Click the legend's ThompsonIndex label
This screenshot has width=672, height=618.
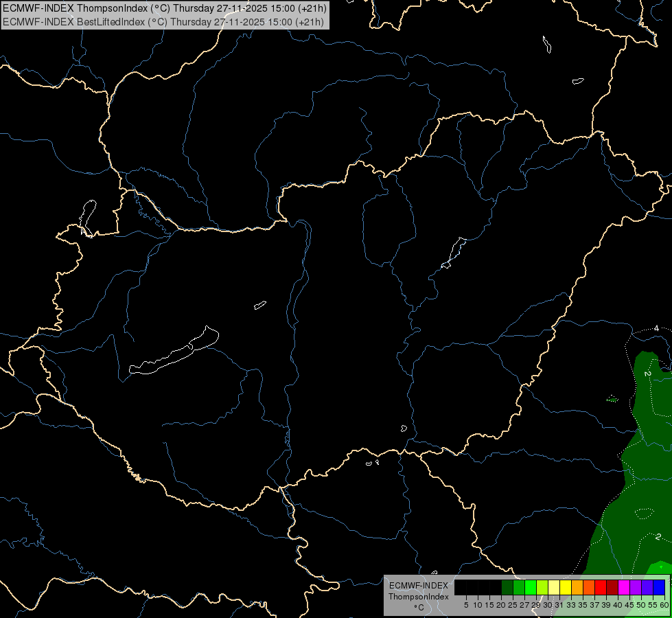pos(419,597)
